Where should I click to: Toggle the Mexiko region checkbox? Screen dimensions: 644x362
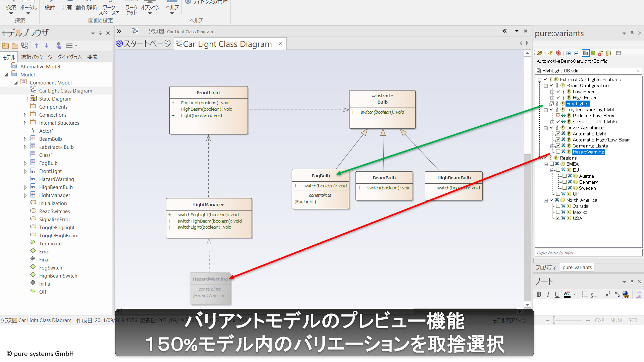(x=558, y=212)
